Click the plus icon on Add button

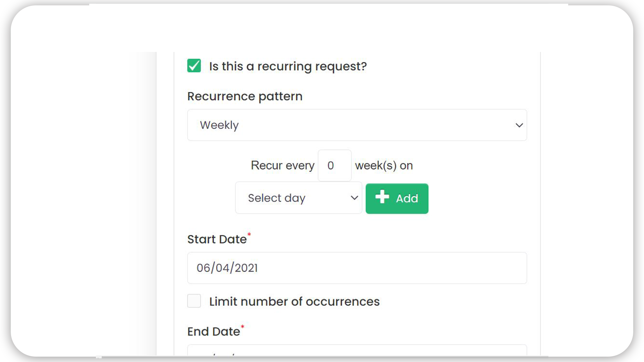point(382,197)
